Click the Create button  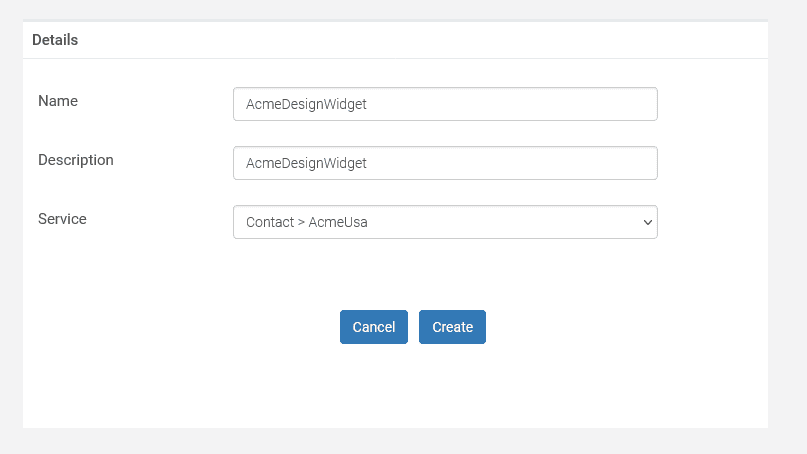(x=452, y=327)
